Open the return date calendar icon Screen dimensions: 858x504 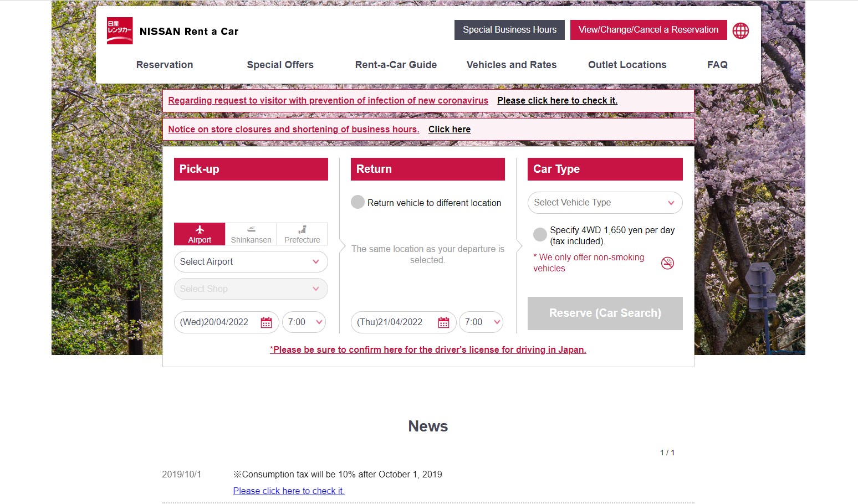click(x=443, y=322)
